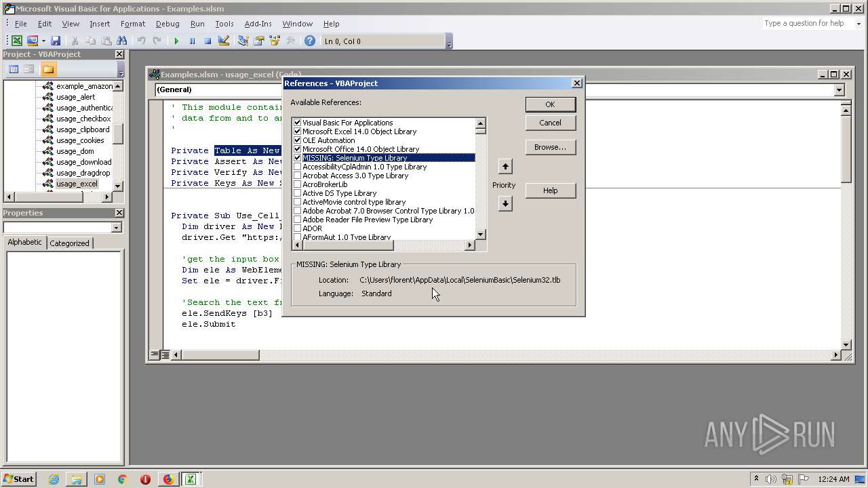Click View Code icon in Project panel
The height and width of the screenshot is (488, 868).
click(14, 69)
